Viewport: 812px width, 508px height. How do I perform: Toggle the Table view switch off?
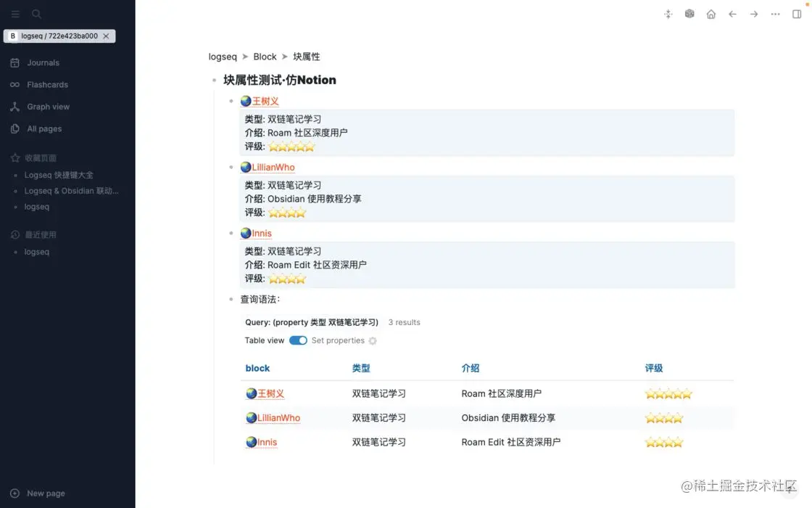click(298, 340)
